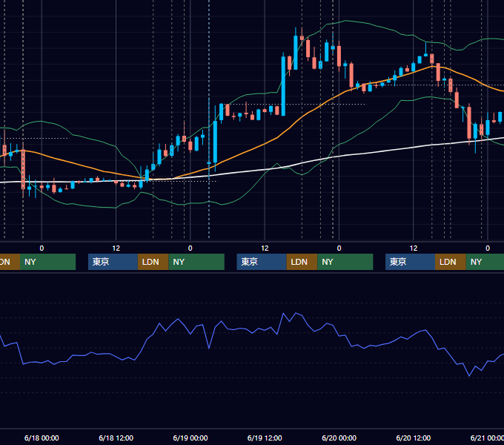
Task: Click the LDN block between 6/19 12:00 and 6/20 00:00
Action: pyautogui.click(x=302, y=262)
